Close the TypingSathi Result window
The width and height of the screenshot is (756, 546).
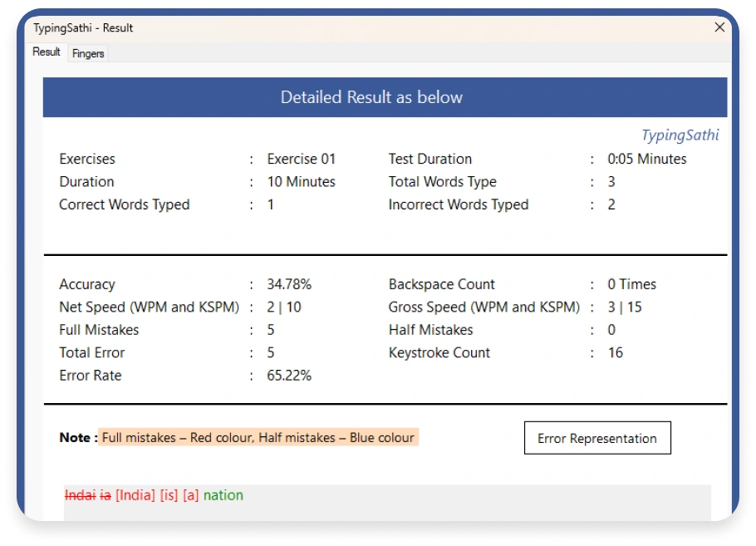719,27
